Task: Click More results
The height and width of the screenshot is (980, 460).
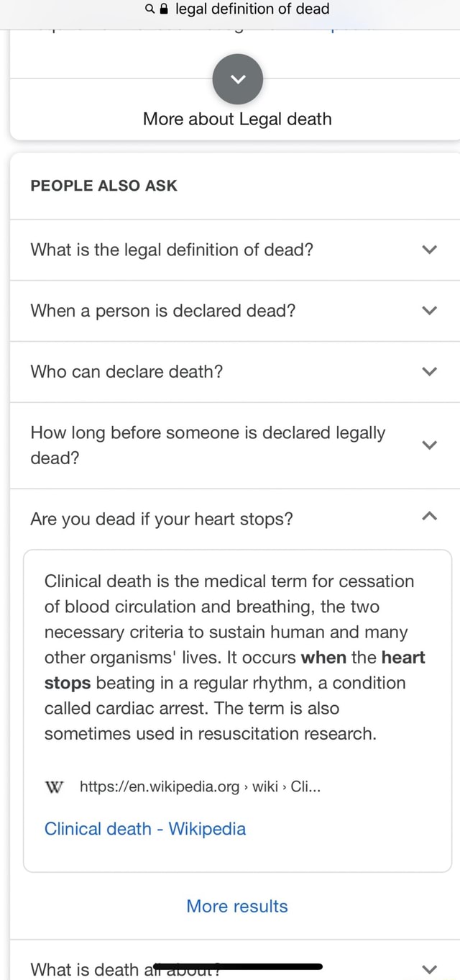Action: tap(236, 906)
